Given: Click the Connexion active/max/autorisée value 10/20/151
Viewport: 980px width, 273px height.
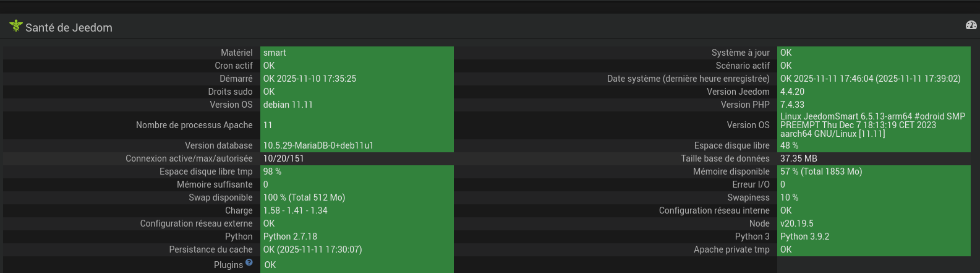Looking at the screenshot, I should (x=284, y=158).
